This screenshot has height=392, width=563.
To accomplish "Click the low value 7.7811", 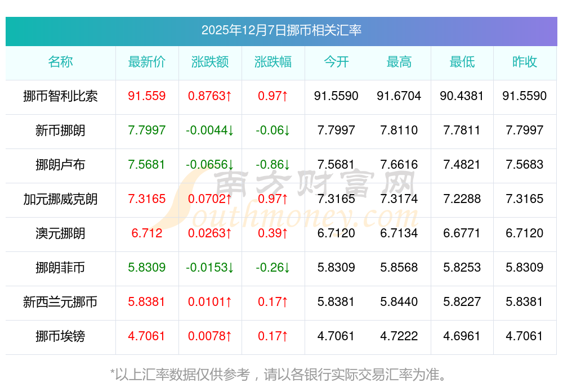I will pyautogui.click(x=462, y=130).
